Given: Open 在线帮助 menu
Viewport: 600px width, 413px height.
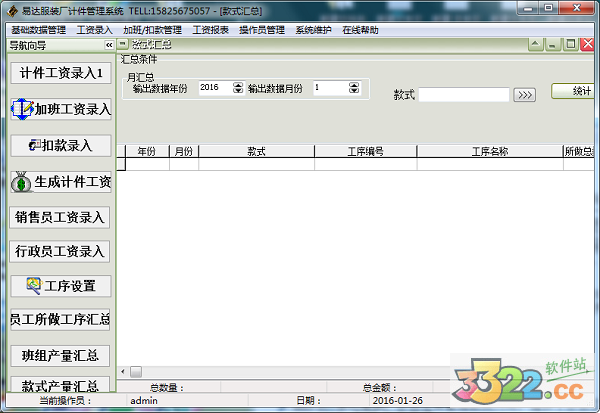Looking at the screenshot, I should click(360, 30).
